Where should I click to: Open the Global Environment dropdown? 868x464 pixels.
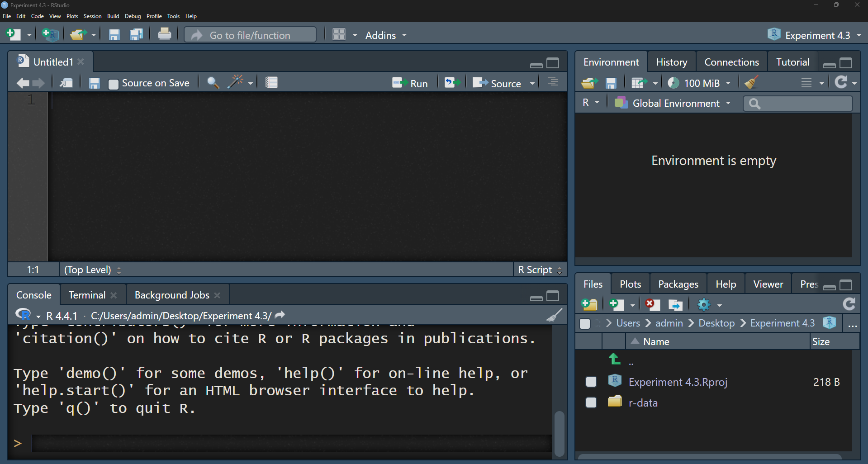(673, 103)
